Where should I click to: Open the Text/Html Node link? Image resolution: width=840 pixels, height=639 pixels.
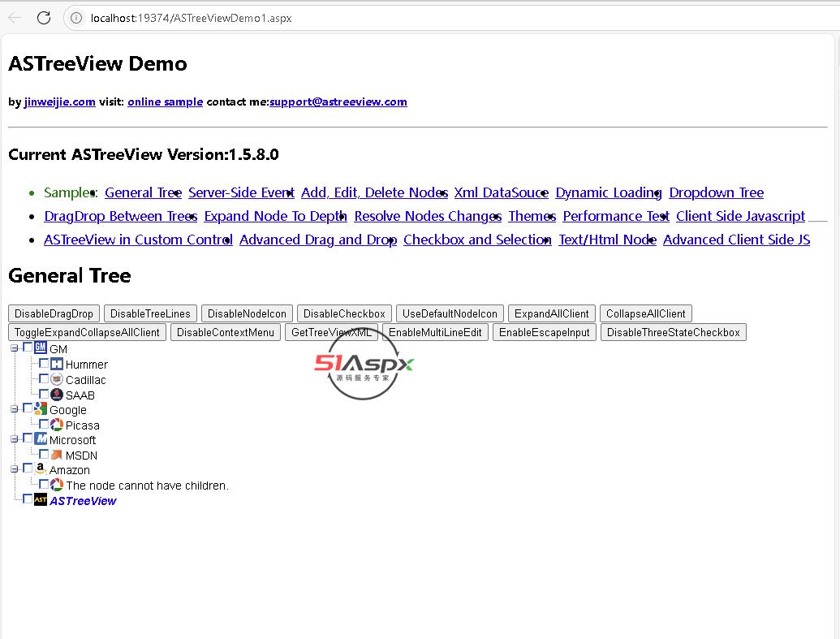click(608, 240)
